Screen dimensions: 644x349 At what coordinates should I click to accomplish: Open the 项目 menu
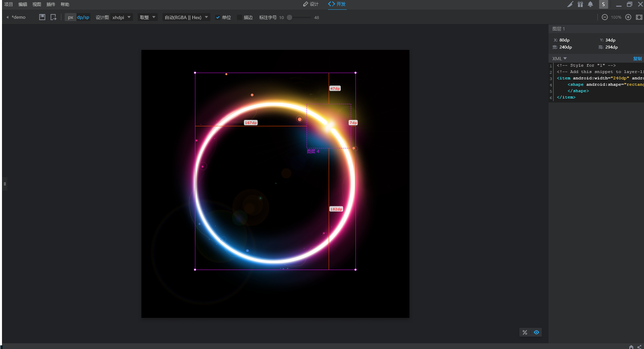point(8,4)
